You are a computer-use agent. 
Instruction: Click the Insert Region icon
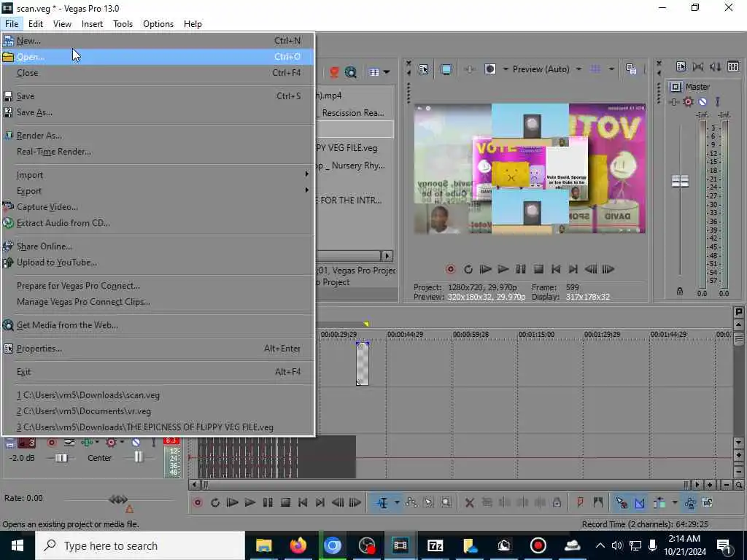tap(598, 502)
